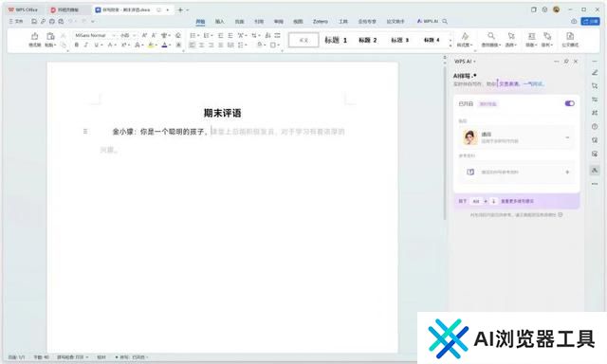
Task: Switch to the Zotero ribbon tab
Action: (321, 22)
